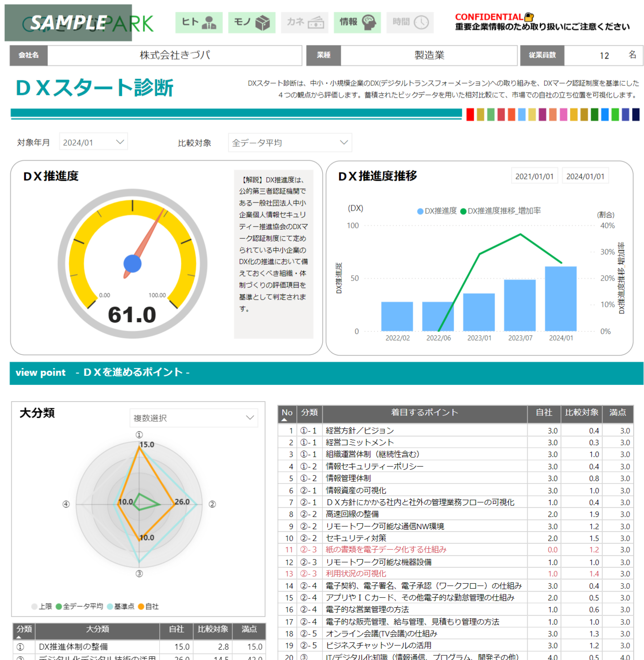Image resolution: width=644 pixels, height=660 pixels.
Task: Select red row 利用状況の可視化
Action: (x=456, y=574)
